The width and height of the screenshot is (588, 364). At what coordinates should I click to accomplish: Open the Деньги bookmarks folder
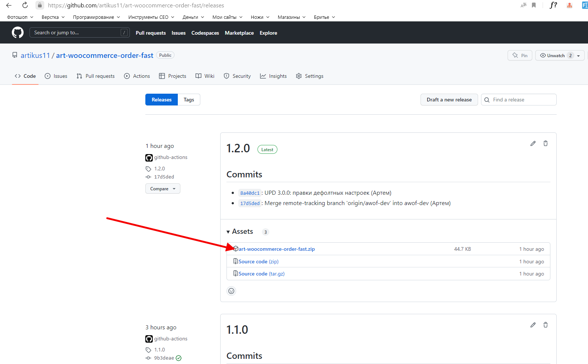point(193,17)
